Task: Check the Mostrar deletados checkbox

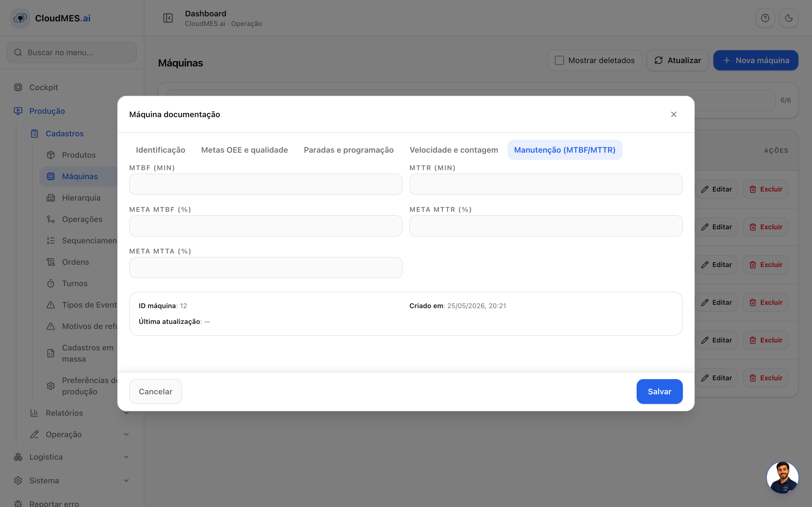Action: 559,60
